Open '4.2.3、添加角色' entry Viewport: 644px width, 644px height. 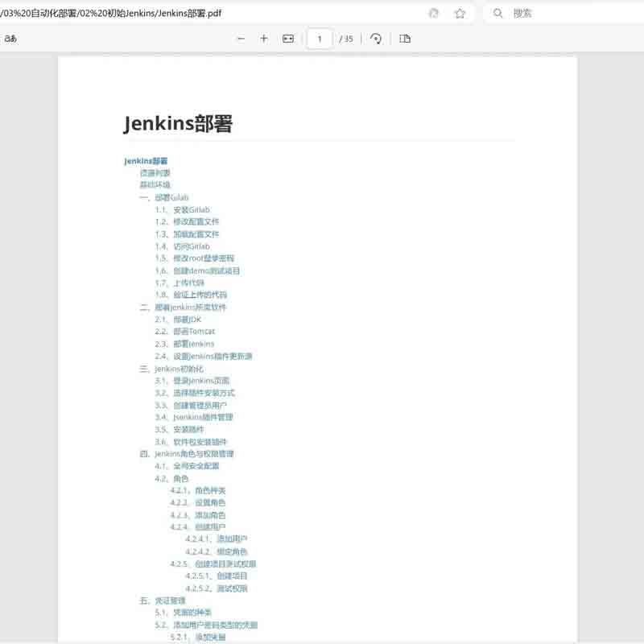tap(198, 515)
